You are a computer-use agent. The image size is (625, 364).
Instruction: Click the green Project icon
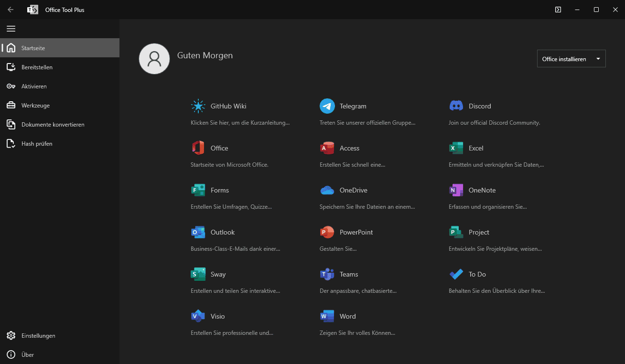point(456,232)
